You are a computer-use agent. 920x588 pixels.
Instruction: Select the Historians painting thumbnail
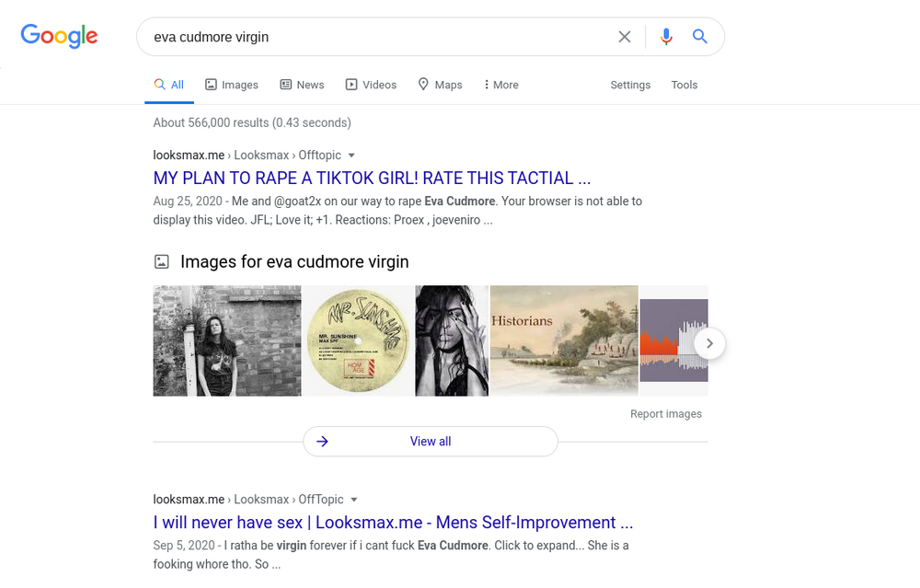coord(564,341)
